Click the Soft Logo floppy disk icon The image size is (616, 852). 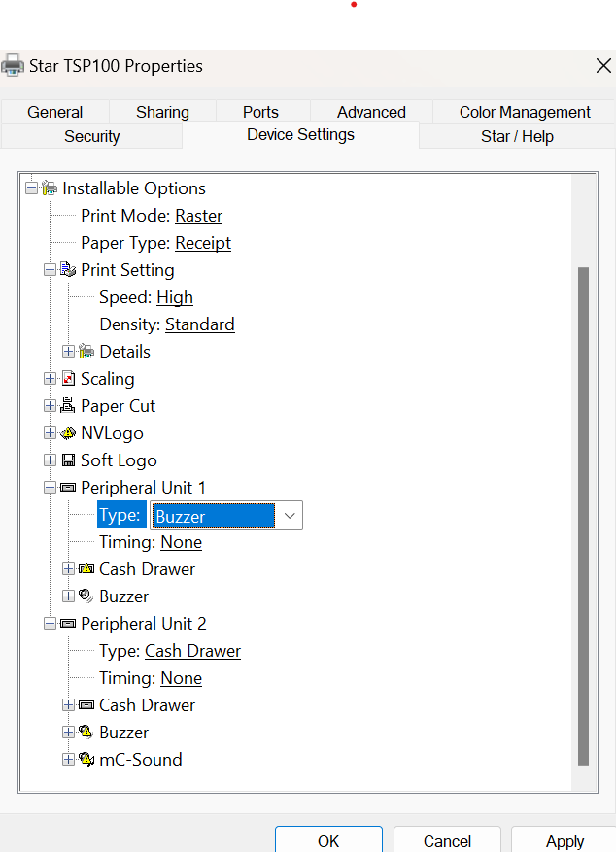point(68,460)
